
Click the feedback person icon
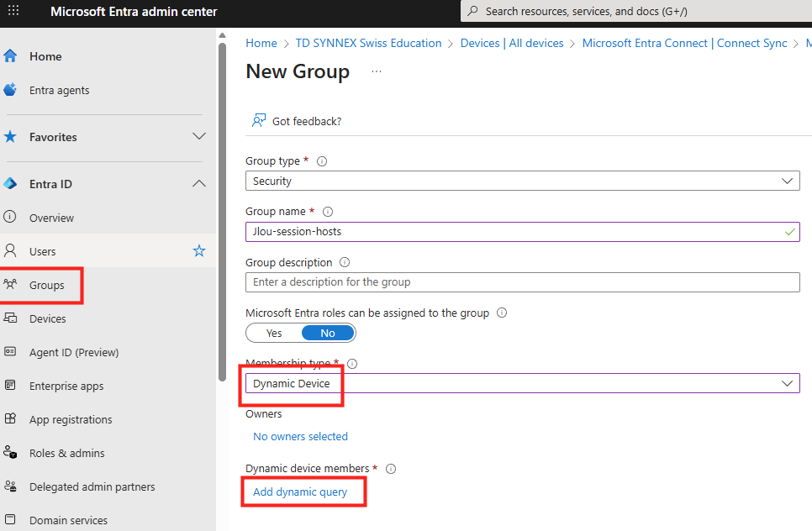tap(259, 121)
